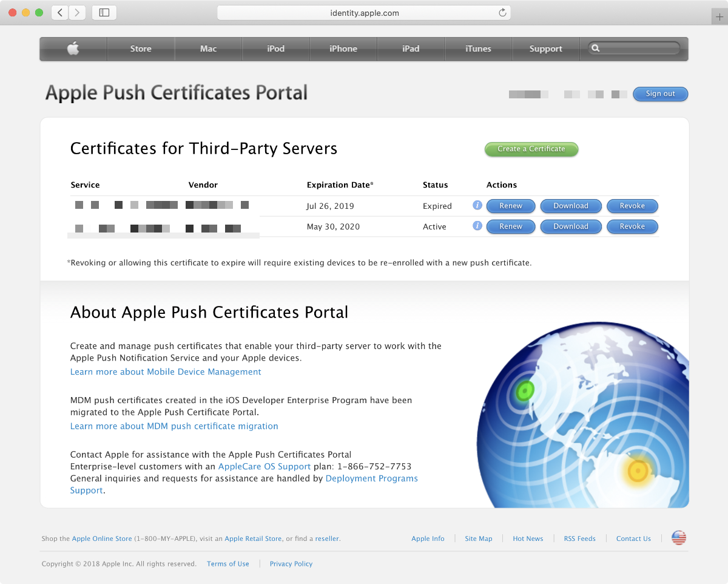This screenshot has height=584, width=728.
Task: Click info icon for Jul 26, 2019 certificate
Action: [477, 205]
